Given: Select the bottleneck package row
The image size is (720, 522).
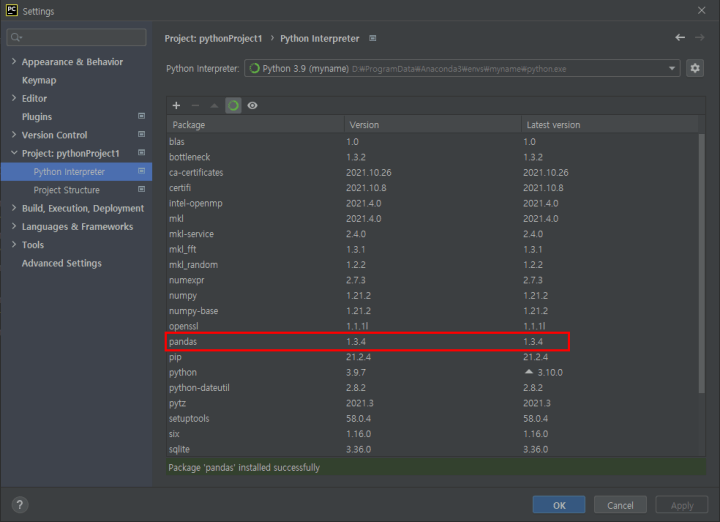Looking at the screenshot, I should coord(433,157).
